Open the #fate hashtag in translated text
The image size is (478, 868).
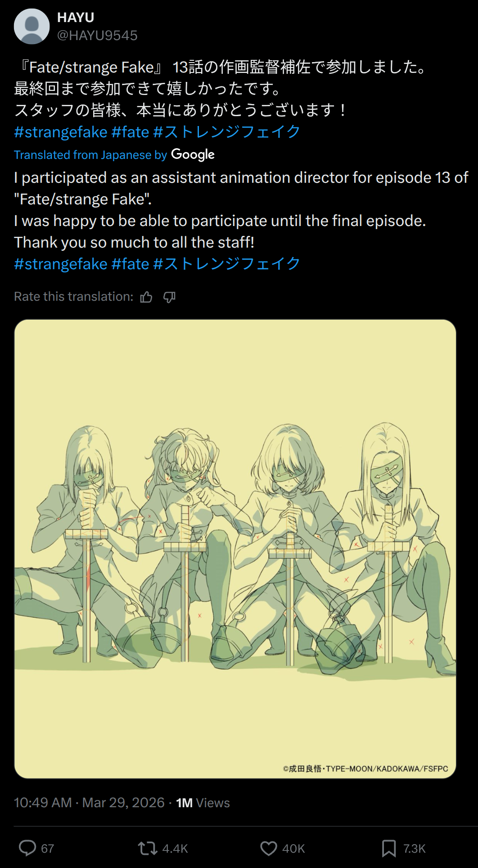pyautogui.click(x=130, y=264)
